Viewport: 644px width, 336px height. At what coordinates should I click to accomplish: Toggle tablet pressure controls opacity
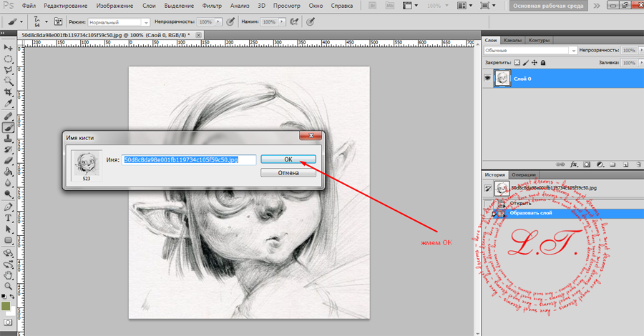click(x=230, y=21)
